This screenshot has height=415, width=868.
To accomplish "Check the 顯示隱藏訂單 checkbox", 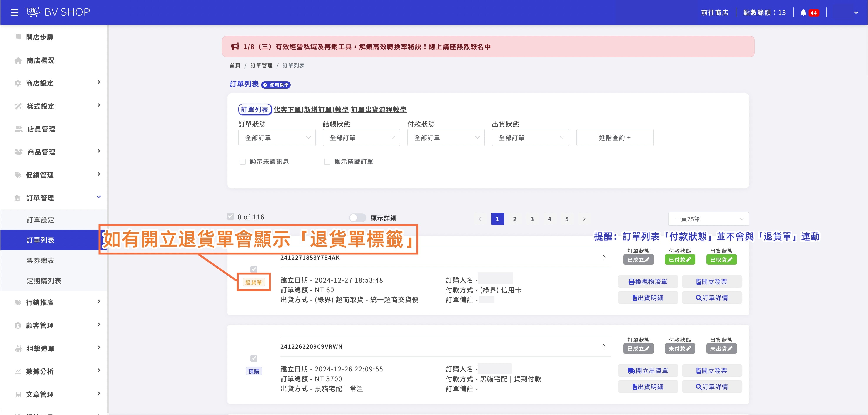I will coord(327,162).
